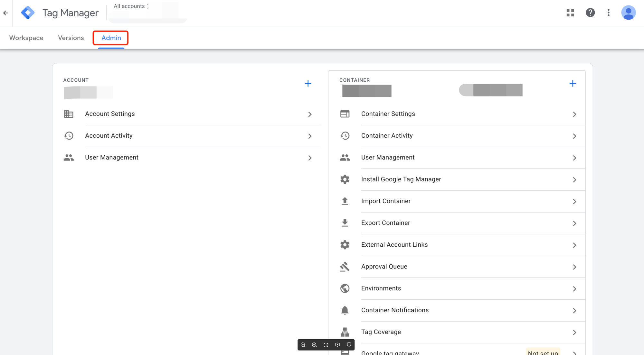Click the Tag Manager logo icon
The width and height of the screenshot is (644, 355).
click(28, 13)
